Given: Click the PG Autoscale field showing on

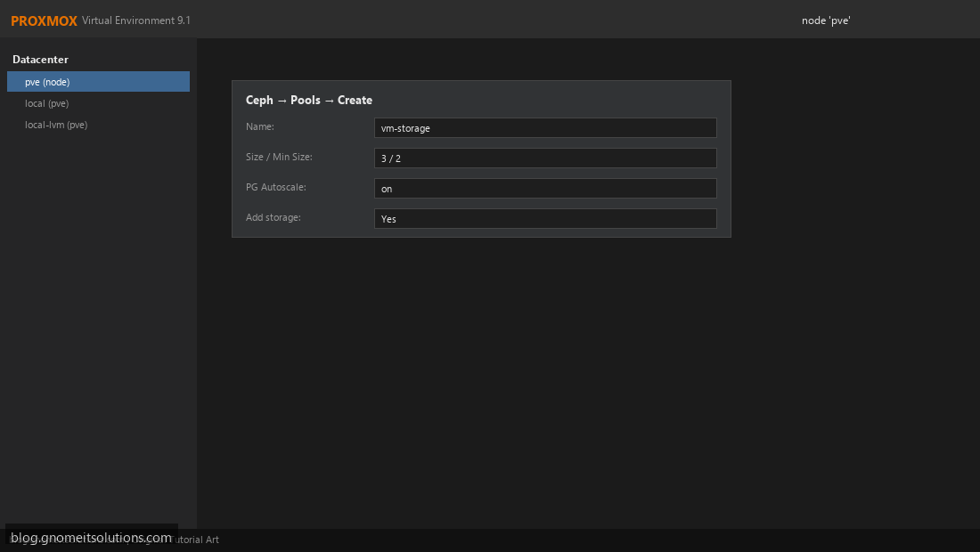Looking at the screenshot, I should 545,189.
